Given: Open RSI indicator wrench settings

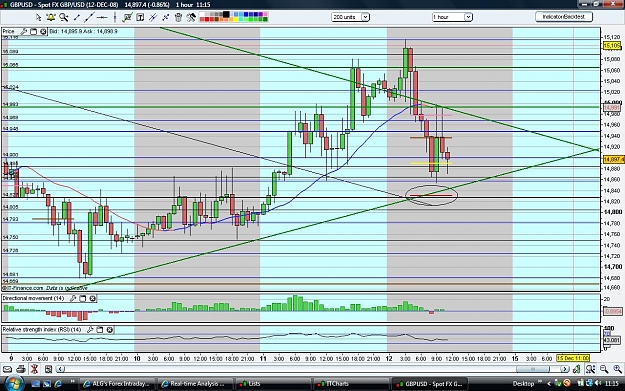Looking at the screenshot, I should point(90,330).
